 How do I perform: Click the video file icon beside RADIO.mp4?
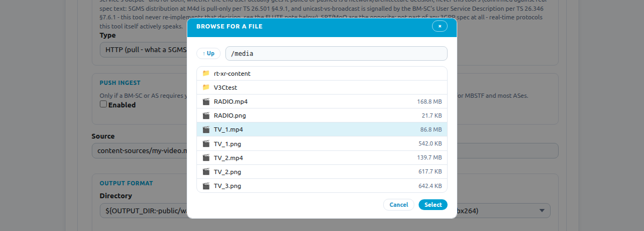pyautogui.click(x=206, y=102)
